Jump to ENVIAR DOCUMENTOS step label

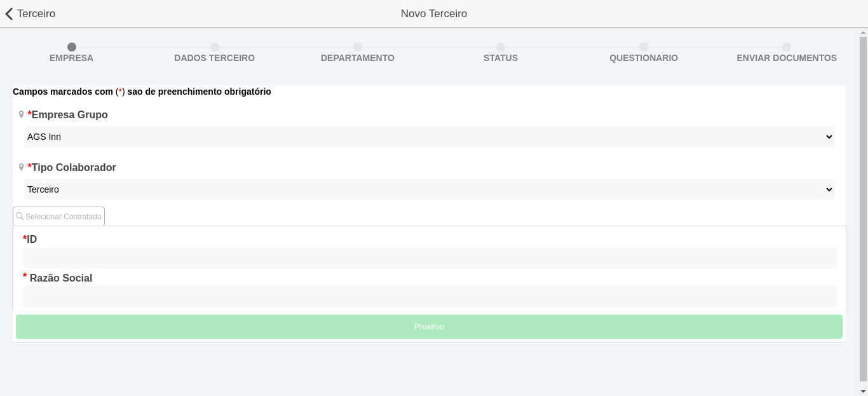click(787, 58)
